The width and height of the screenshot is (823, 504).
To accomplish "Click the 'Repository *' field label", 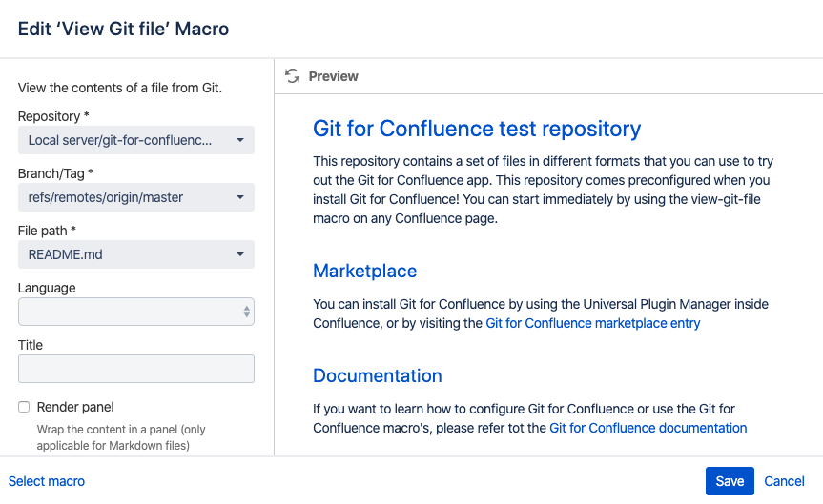I will pos(52,116).
